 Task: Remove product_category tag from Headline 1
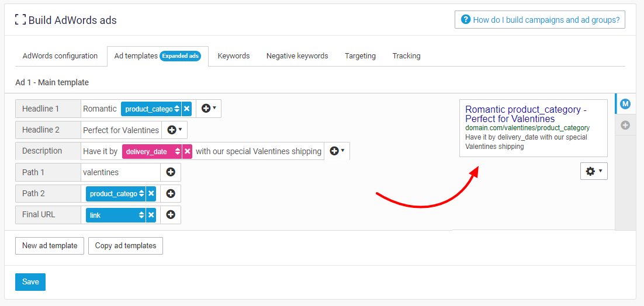tap(186, 109)
